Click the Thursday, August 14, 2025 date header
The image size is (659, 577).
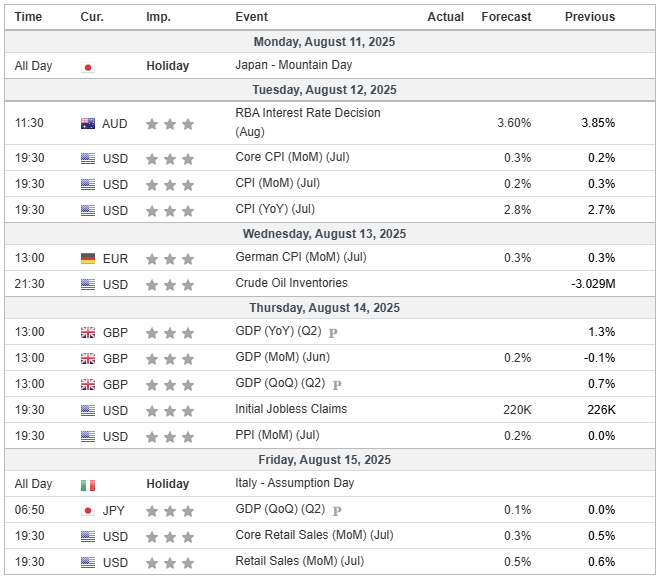click(x=324, y=308)
